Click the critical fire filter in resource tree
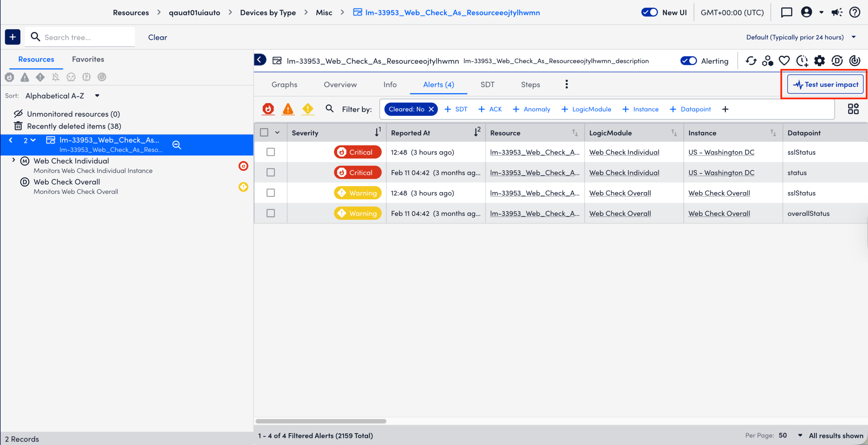The height and width of the screenshot is (445, 868). point(9,77)
